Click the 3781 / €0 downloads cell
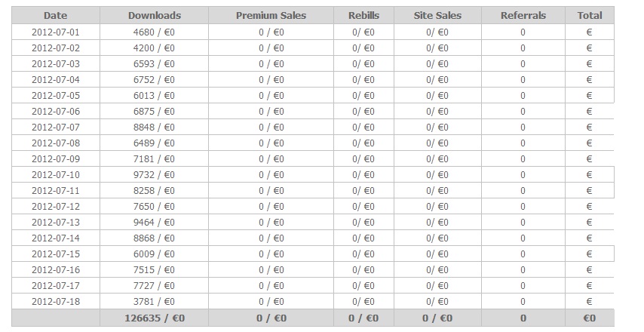The height and width of the screenshot is (332, 644). [155, 302]
